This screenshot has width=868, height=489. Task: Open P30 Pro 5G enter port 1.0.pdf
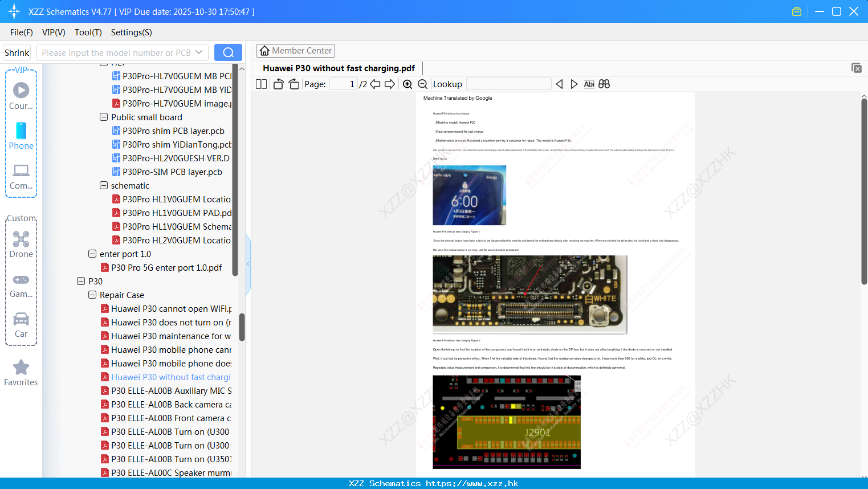coord(161,268)
